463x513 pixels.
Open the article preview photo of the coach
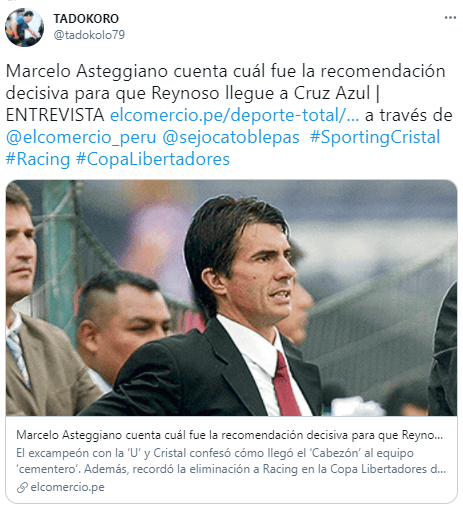231,298
